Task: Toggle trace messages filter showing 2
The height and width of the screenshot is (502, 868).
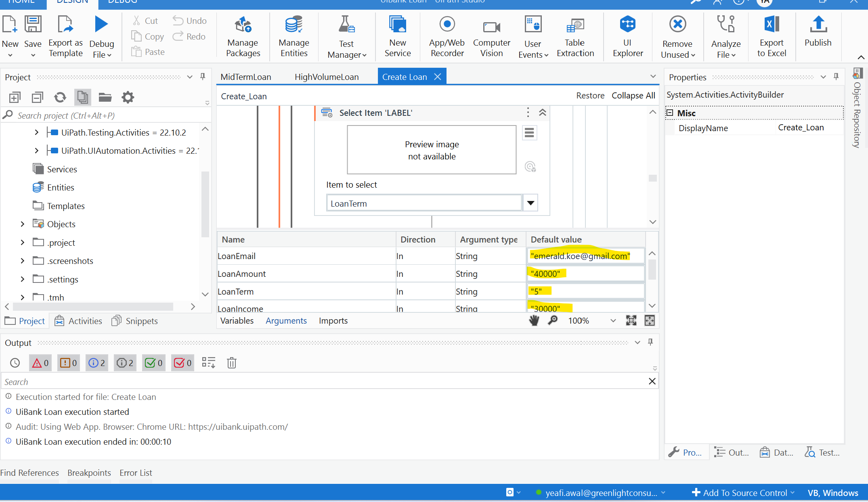Action: coord(125,363)
